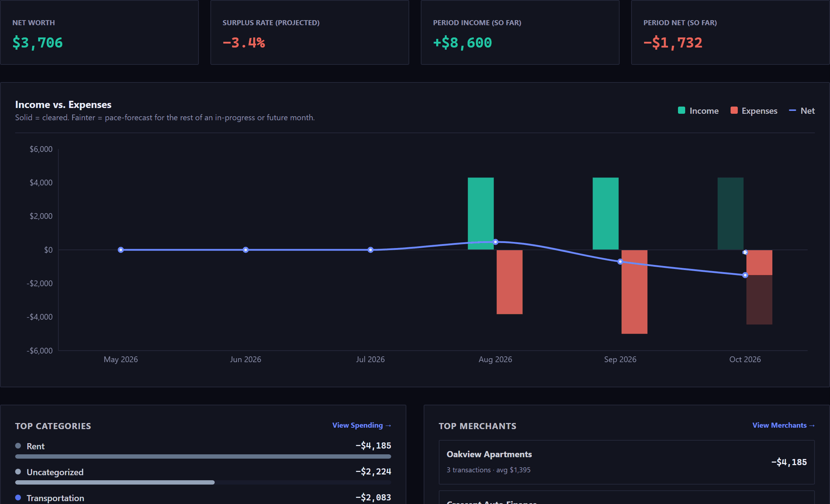This screenshot has height=504, width=830.
Task: Open the View Merchants link
Action: (784, 425)
